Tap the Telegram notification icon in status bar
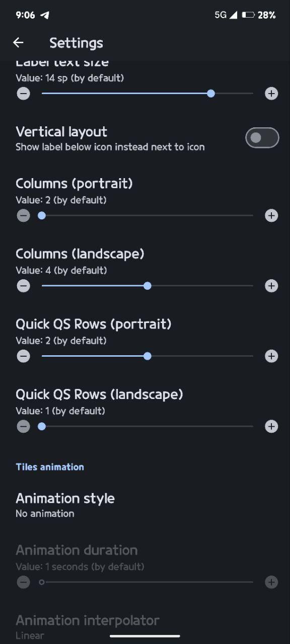Viewport: 290px width, 644px height. 45,15
